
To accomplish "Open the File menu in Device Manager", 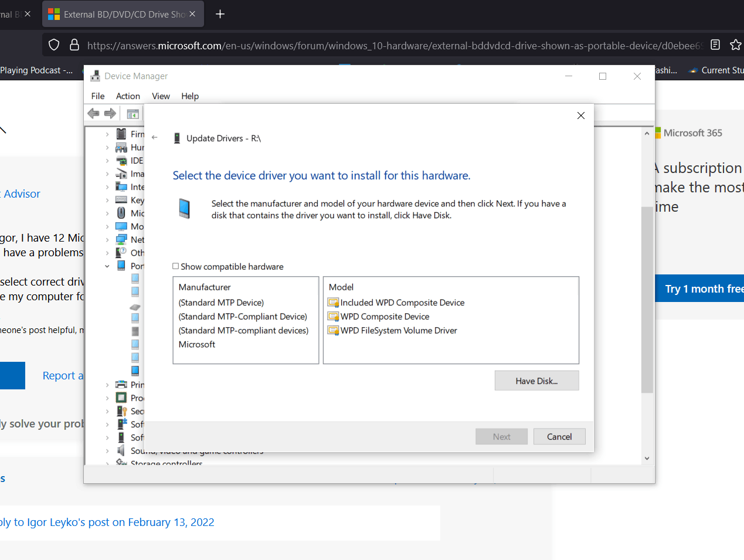I will pos(98,96).
